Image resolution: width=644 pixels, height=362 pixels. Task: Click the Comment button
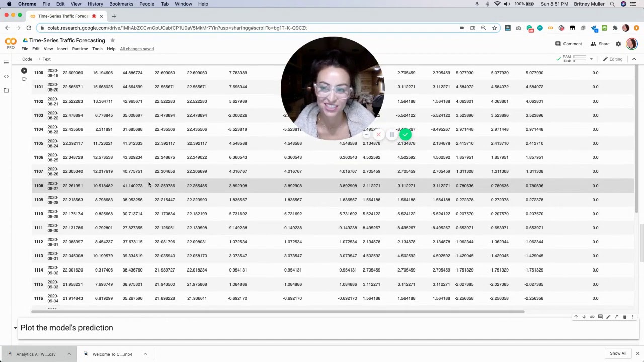[569, 44]
